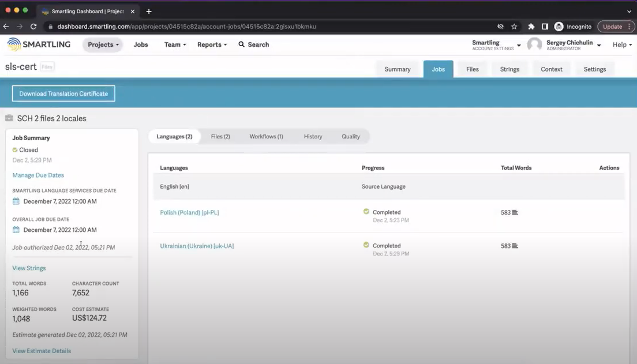Expand the Projects dropdown menu
Screen dimensions: 637x364
103,44
